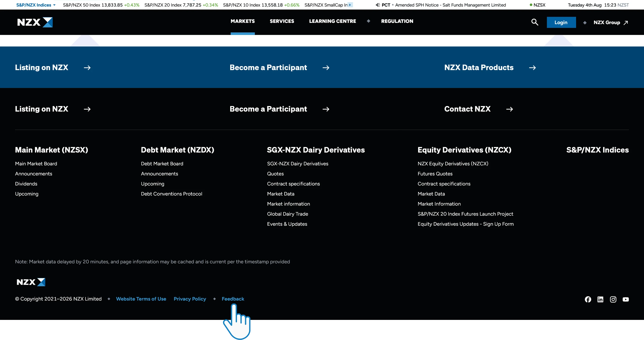
Task: Open the NZX Equity Derivatives (NZCX) link
Action: [x=453, y=164]
